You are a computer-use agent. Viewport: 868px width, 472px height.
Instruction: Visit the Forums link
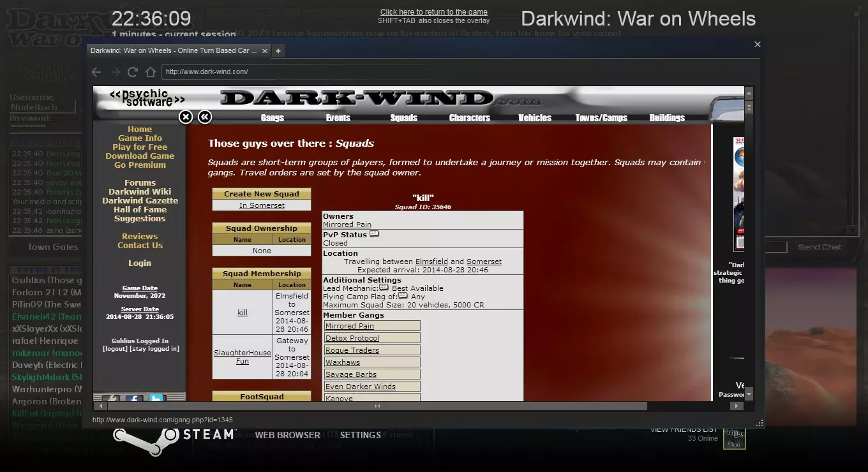[x=140, y=182]
